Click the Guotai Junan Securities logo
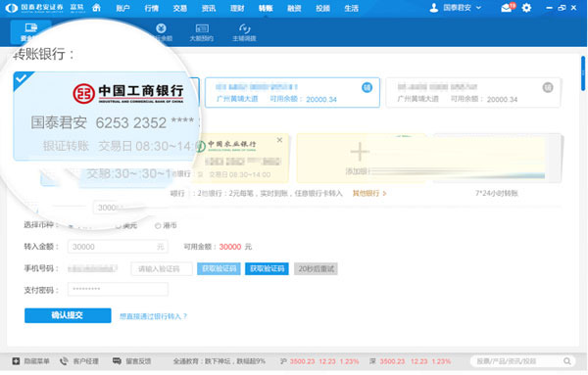The height and width of the screenshot is (375, 588). click(x=34, y=8)
